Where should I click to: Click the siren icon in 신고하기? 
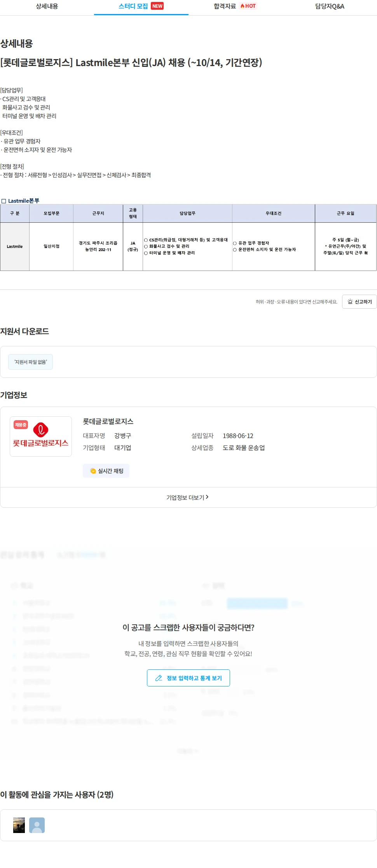pos(350,302)
